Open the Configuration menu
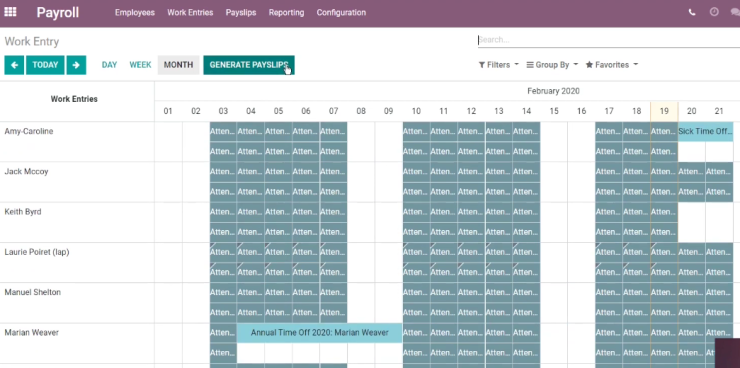Screen dimensions: 740x368 coord(341,13)
